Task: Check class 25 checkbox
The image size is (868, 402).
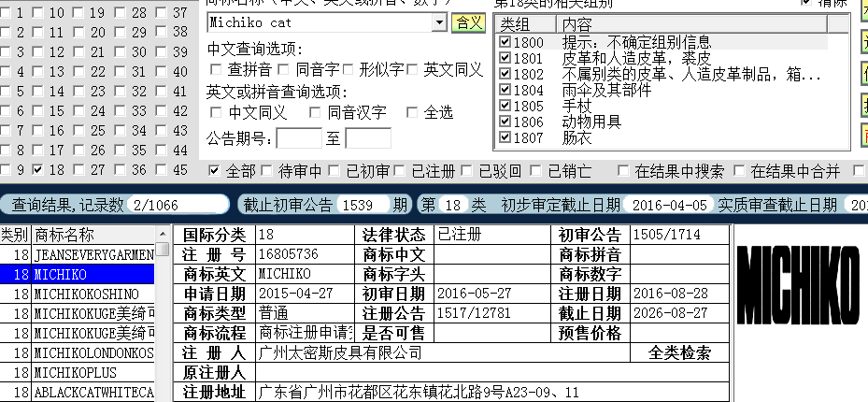Action: 78,131
